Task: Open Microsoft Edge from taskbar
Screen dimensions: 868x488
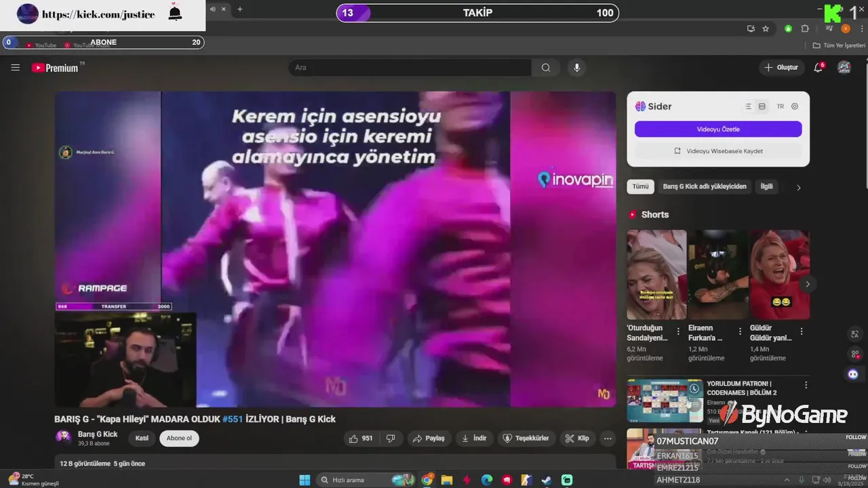Action: [x=487, y=480]
